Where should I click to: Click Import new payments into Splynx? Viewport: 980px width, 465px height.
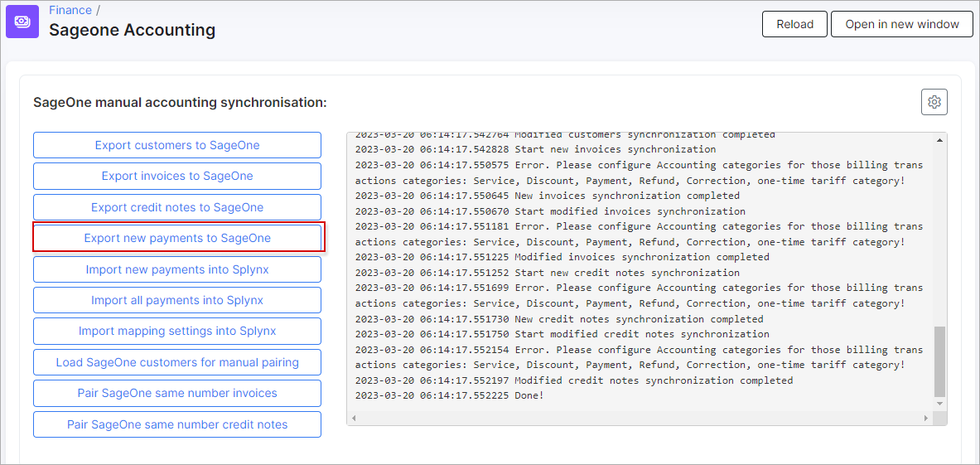click(177, 269)
